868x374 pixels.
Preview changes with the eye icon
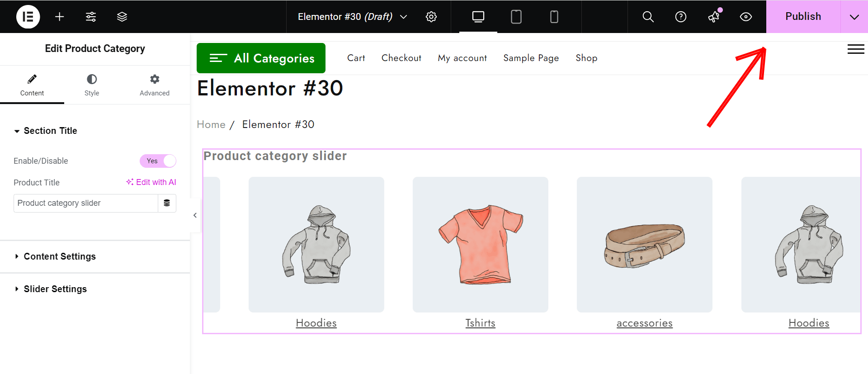[745, 17]
